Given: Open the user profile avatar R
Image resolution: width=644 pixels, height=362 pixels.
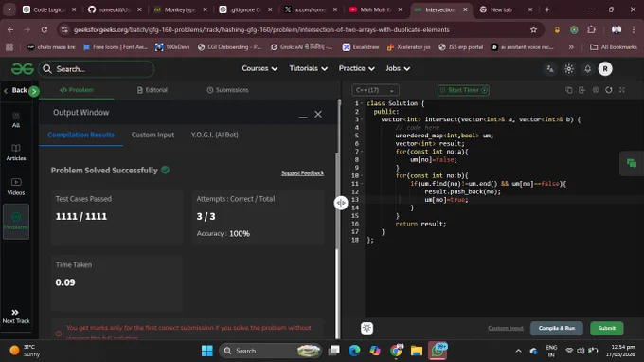Looking at the screenshot, I should click(x=605, y=69).
